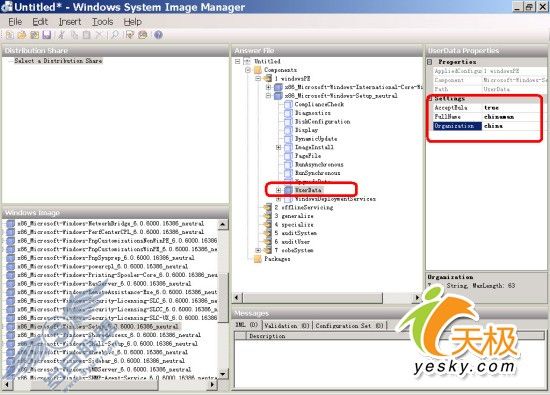Click the ComplianceCheck component icon
Screen dimensions: 550x395
(x=288, y=104)
